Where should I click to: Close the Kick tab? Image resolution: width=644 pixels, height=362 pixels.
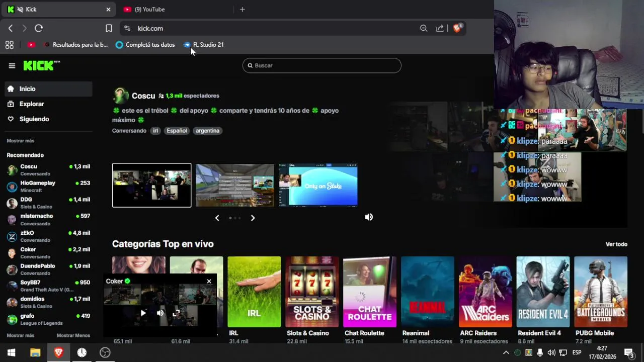tap(108, 9)
